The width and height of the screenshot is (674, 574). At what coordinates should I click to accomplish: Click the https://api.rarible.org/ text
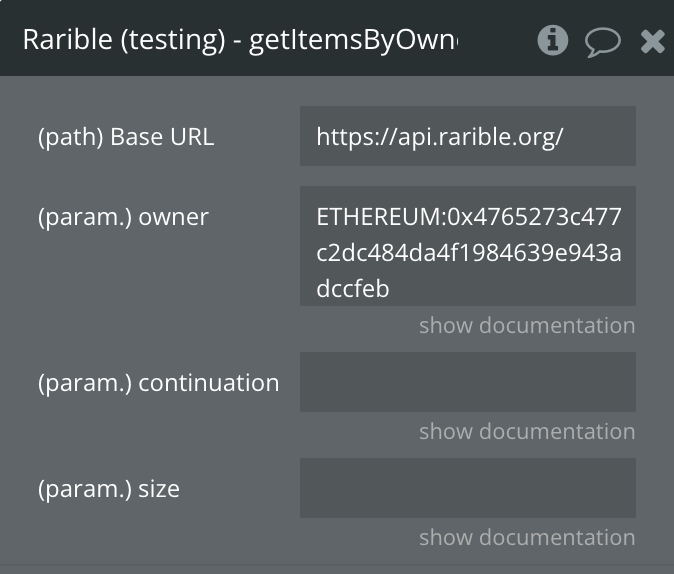pyautogui.click(x=439, y=137)
